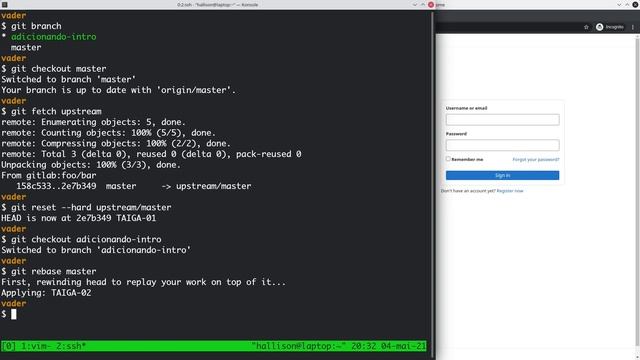Click the blue Sign in button
This screenshot has height=360, width=640.
tap(502, 175)
